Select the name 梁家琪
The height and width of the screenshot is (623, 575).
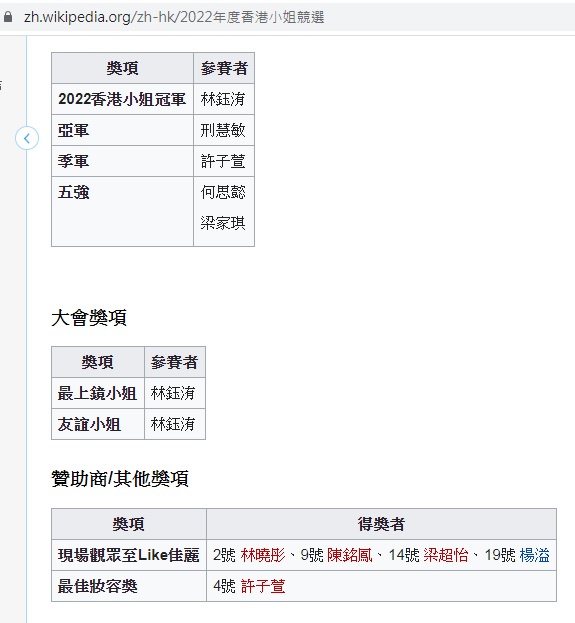point(223,223)
